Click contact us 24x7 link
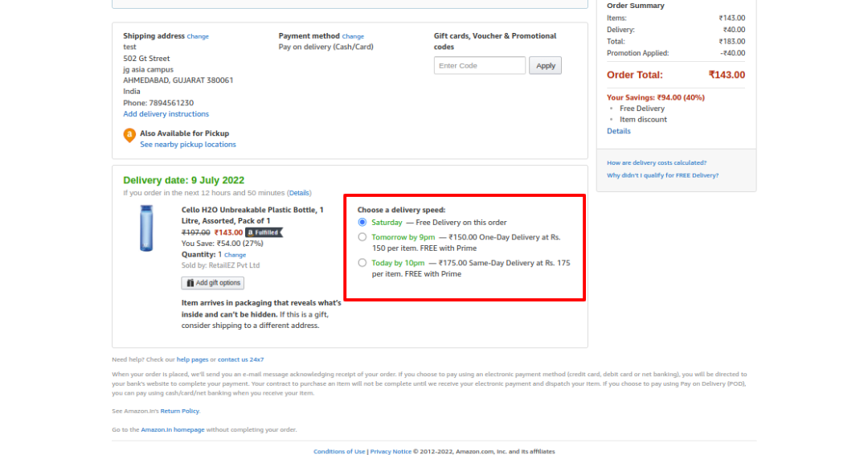 pos(240,360)
